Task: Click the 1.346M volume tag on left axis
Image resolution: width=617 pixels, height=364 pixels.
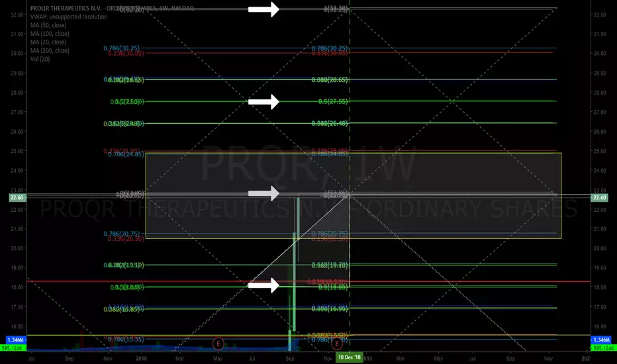Action: 16,340
